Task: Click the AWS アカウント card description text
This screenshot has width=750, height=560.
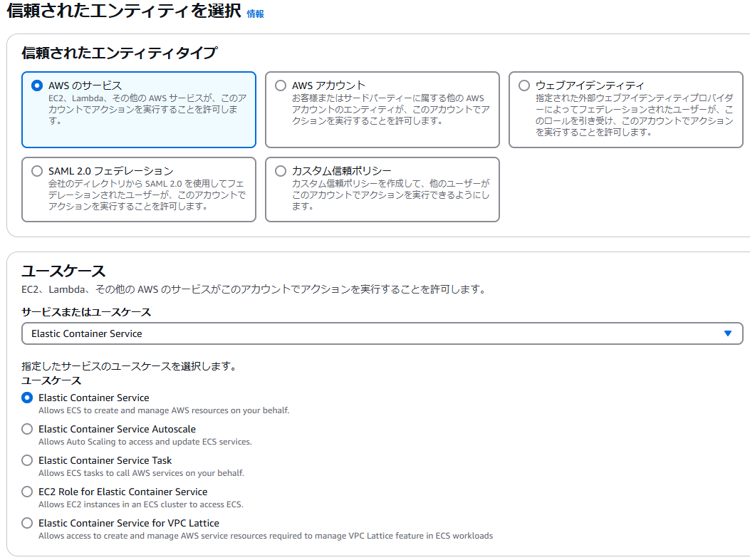Action: click(x=391, y=110)
